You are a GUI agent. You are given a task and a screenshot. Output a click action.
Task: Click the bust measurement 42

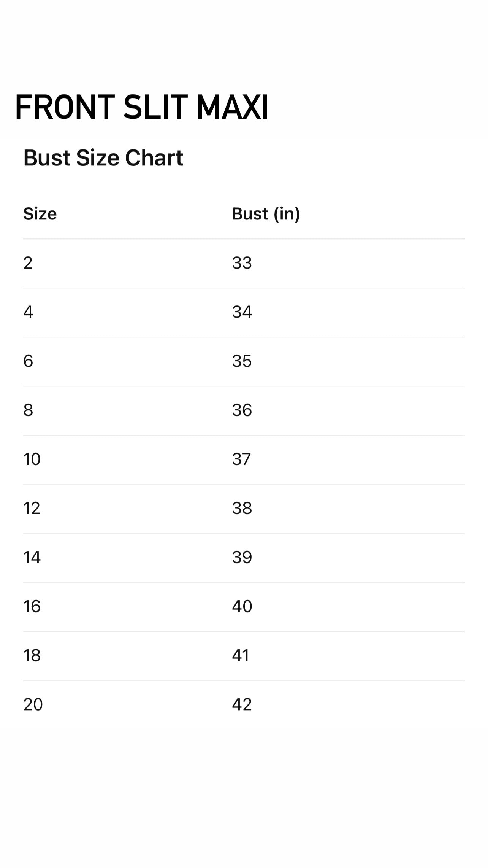pyautogui.click(x=242, y=704)
